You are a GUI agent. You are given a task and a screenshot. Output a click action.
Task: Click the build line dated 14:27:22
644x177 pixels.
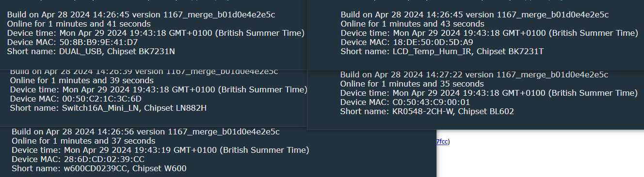[474, 74]
